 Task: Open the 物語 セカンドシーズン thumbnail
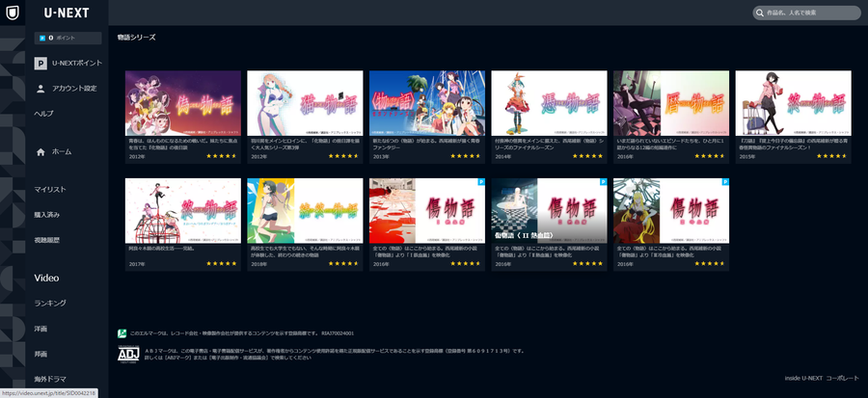point(427,103)
